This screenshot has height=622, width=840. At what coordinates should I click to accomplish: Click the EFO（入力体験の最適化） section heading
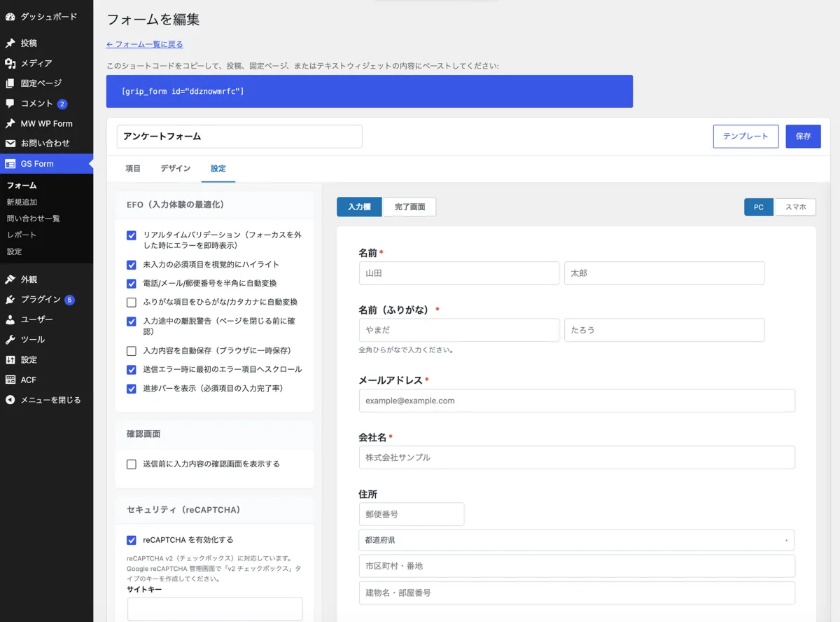click(175, 205)
